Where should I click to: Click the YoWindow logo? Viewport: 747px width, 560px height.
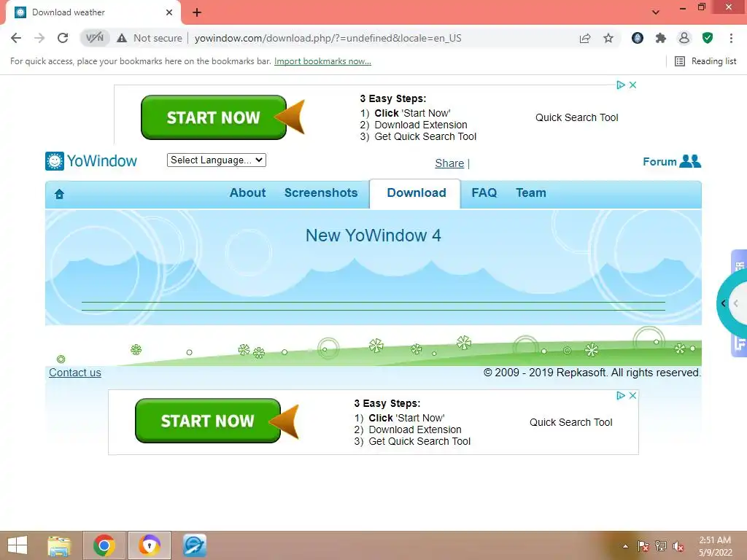[x=91, y=161]
